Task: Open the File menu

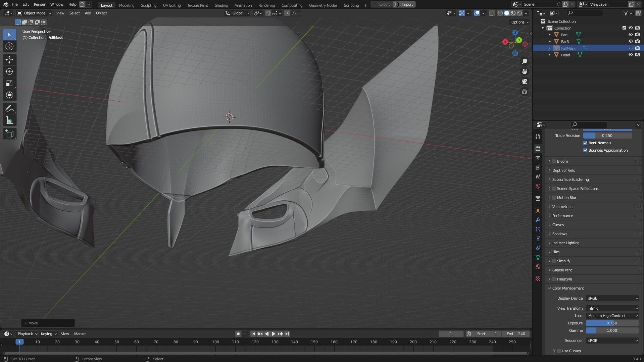Action: pyautogui.click(x=14, y=4)
